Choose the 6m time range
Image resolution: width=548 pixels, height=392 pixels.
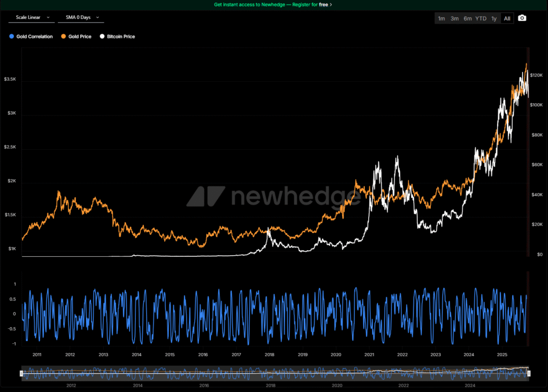[x=468, y=19]
